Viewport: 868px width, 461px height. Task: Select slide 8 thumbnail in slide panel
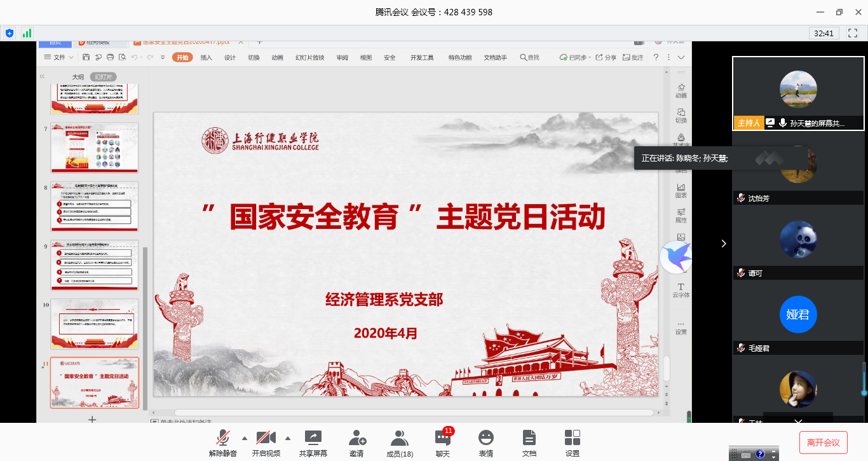coord(94,207)
